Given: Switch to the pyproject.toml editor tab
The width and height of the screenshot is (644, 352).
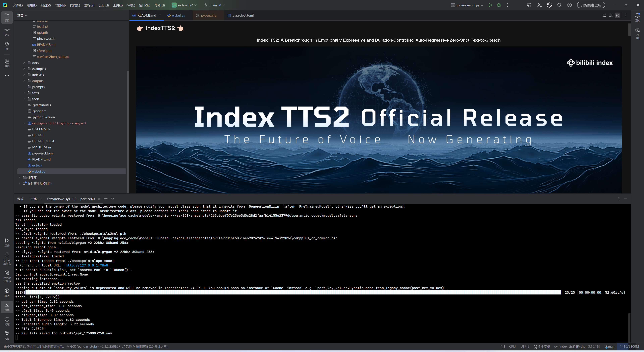Looking at the screenshot, I should pyautogui.click(x=241, y=15).
